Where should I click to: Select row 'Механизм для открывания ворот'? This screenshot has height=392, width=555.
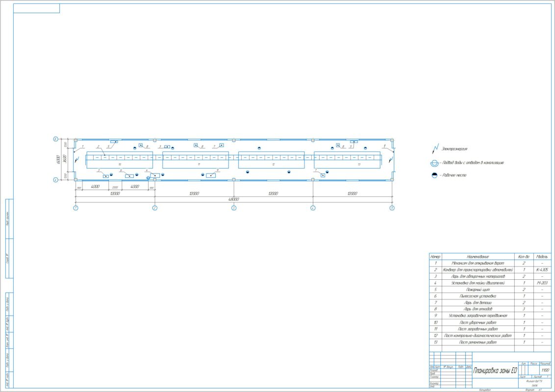[x=490, y=263]
